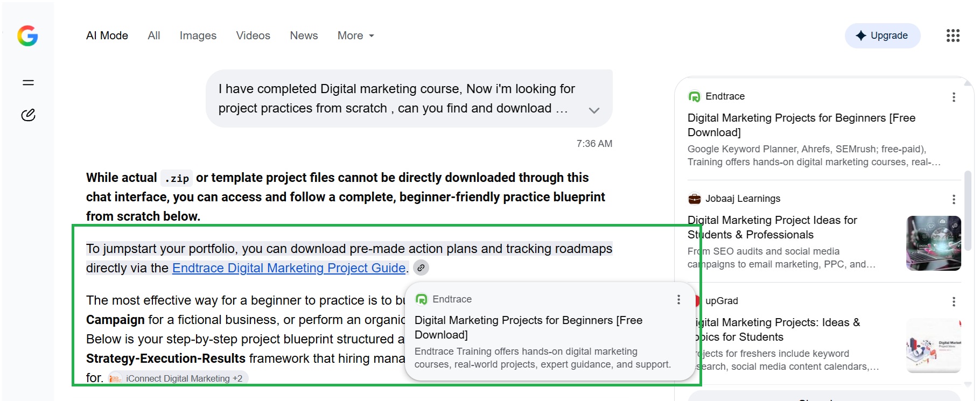Click the Endtrace favicon in sidebar card

coord(695,96)
